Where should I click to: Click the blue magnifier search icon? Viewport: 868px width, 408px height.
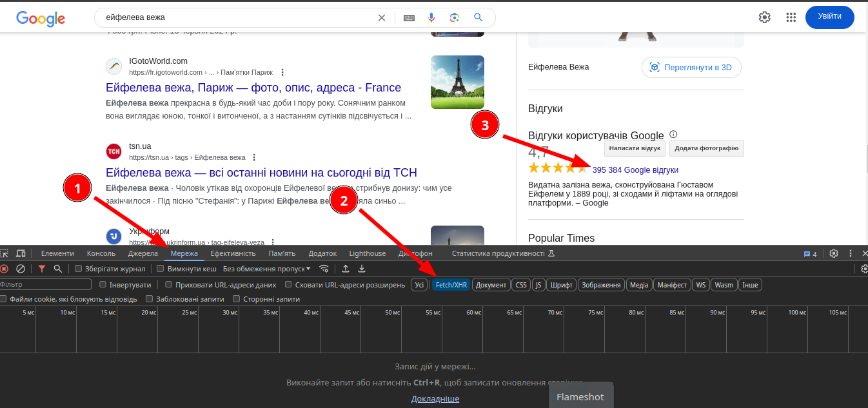(x=478, y=17)
